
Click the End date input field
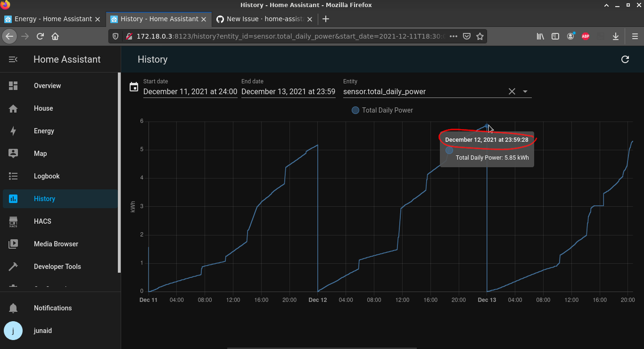(x=288, y=91)
